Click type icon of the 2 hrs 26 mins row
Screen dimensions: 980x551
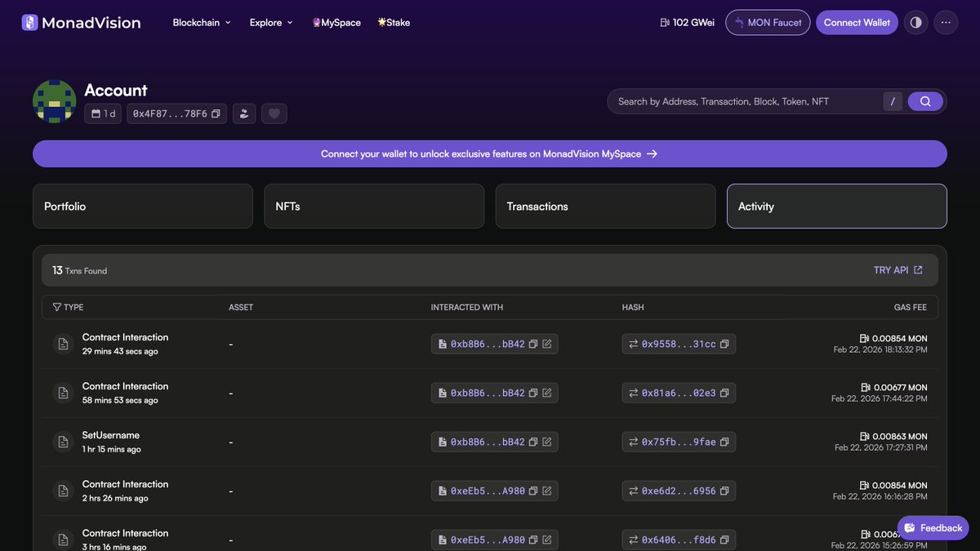[63, 491]
